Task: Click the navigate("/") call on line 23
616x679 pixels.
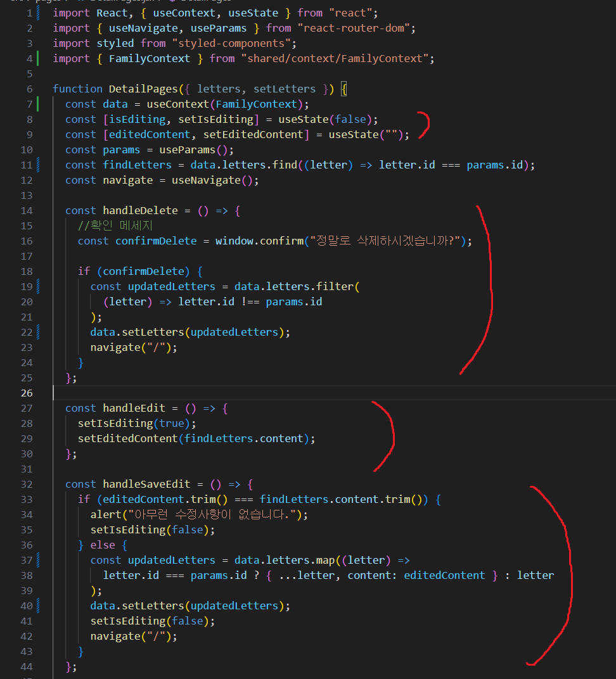Action: coord(131,347)
